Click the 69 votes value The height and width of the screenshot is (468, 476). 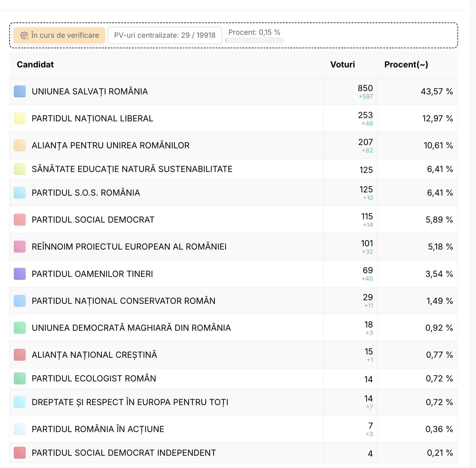pos(368,270)
